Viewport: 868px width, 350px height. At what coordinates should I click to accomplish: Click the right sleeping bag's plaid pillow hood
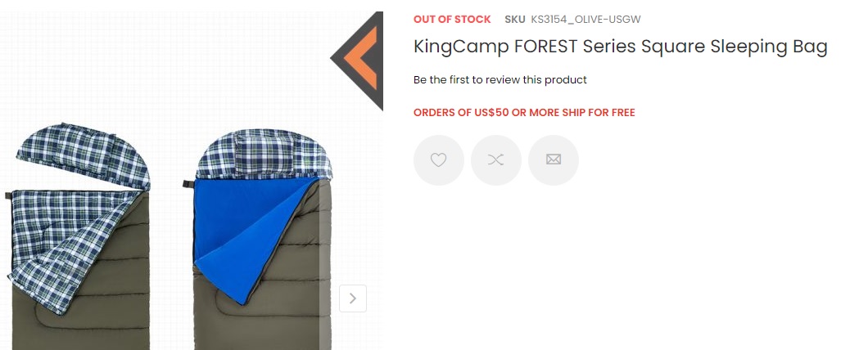(x=264, y=155)
